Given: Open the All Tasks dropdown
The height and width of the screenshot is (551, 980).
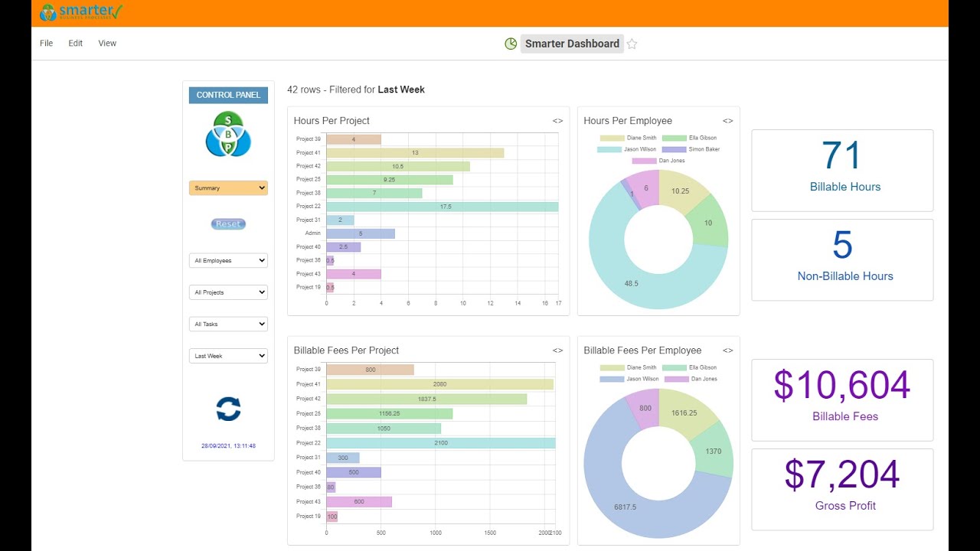Looking at the screenshot, I should click(x=228, y=324).
